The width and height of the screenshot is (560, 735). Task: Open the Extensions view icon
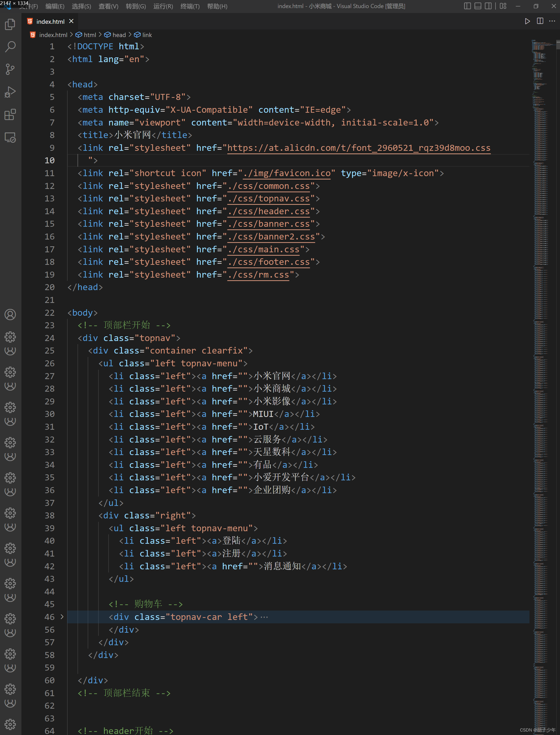point(10,115)
